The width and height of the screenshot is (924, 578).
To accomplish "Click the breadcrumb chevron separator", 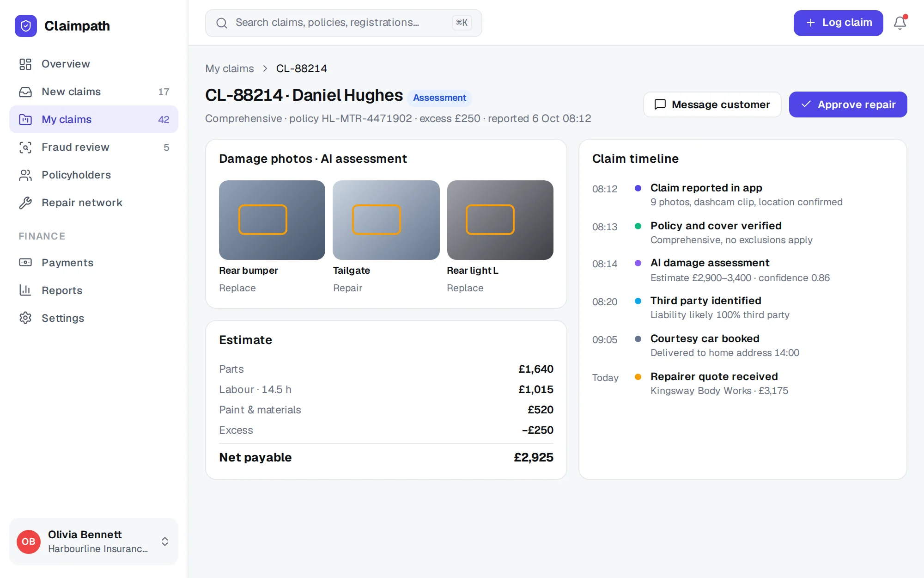I will [265, 68].
